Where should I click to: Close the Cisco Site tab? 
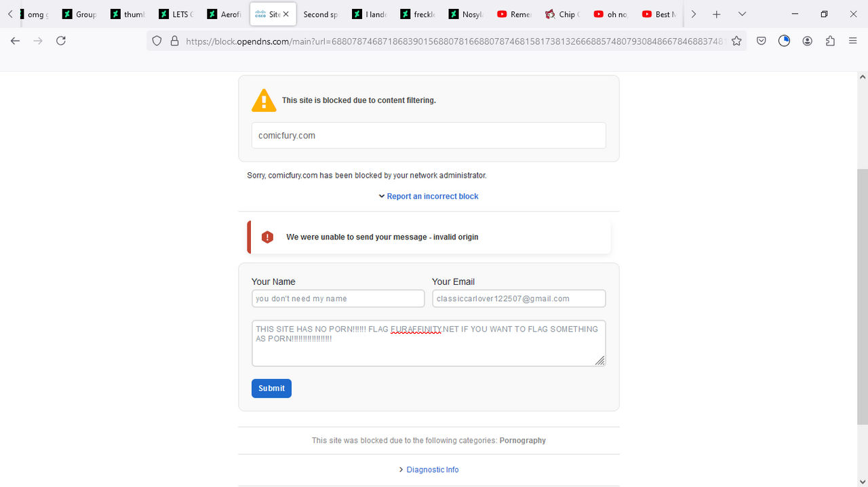[285, 14]
